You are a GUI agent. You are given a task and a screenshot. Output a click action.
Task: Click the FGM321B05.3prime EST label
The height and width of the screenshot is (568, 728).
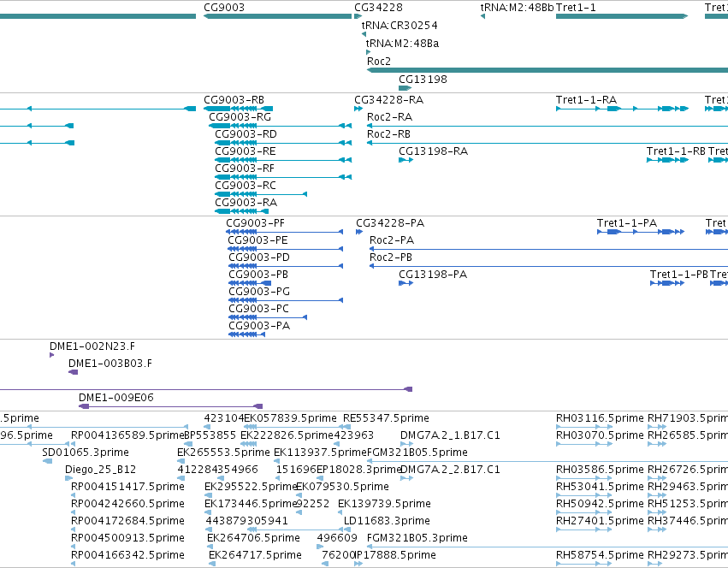417,538
